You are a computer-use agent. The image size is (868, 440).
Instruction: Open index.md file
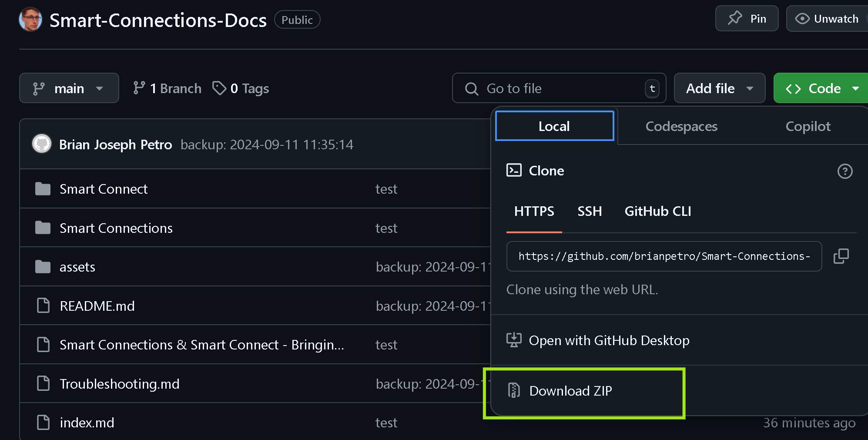[x=87, y=423]
